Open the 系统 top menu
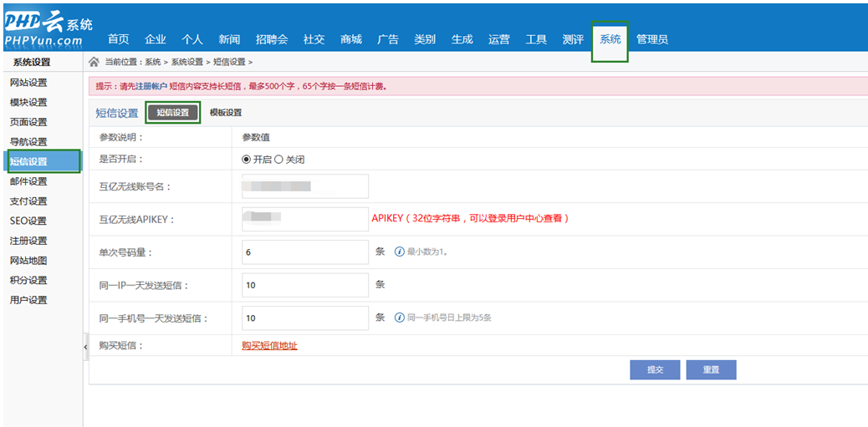Image resolution: width=868 pixels, height=427 pixels. (x=610, y=39)
